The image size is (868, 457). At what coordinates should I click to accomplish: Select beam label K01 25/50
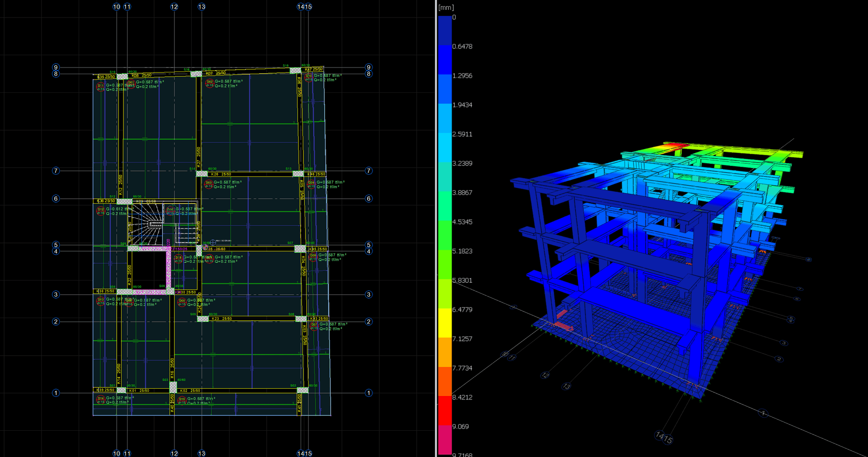click(139, 390)
